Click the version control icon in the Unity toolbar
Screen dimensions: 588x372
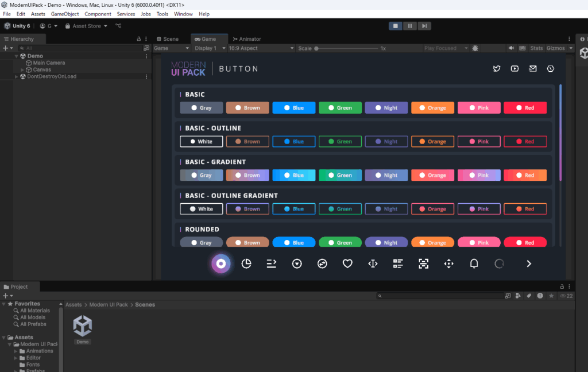coord(118,26)
